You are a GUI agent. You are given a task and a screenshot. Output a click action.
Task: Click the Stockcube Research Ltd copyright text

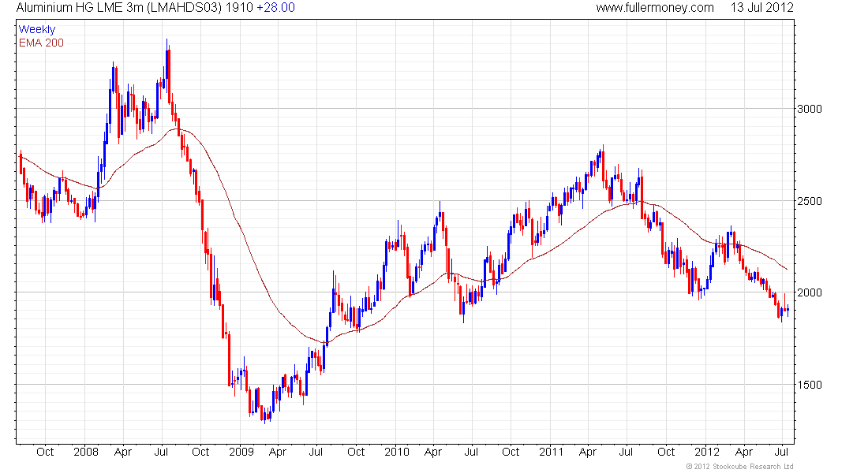point(739,467)
